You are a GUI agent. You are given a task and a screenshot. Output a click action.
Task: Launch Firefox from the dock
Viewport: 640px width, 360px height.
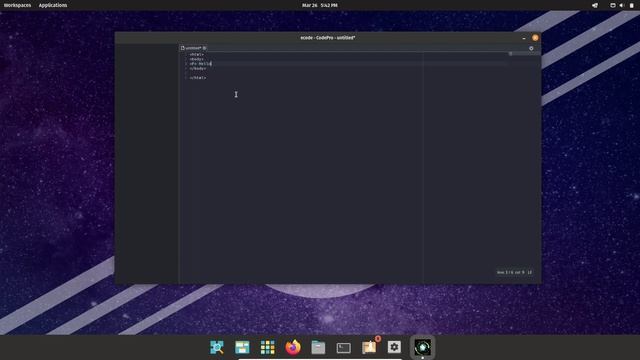[x=293, y=347]
